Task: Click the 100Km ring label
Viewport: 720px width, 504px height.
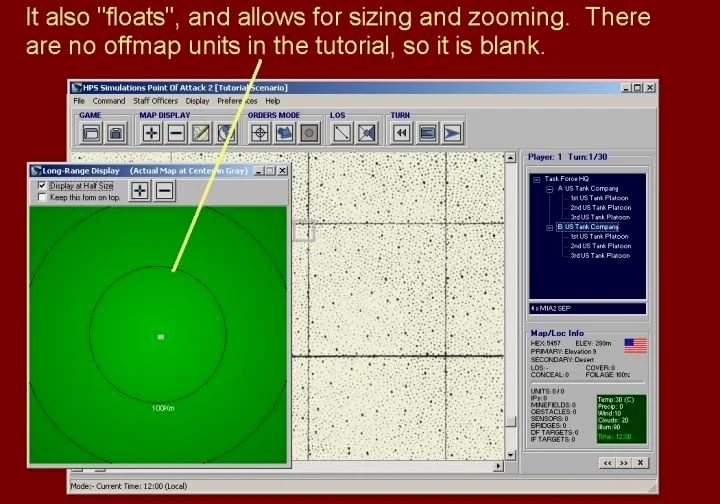Action: pos(163,408)
